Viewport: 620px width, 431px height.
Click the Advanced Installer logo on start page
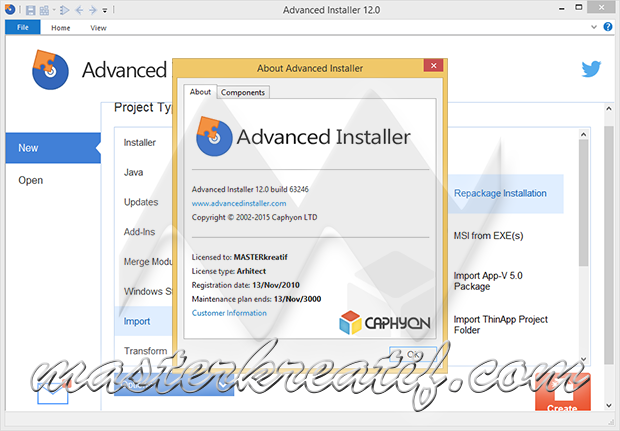(50, 70)
